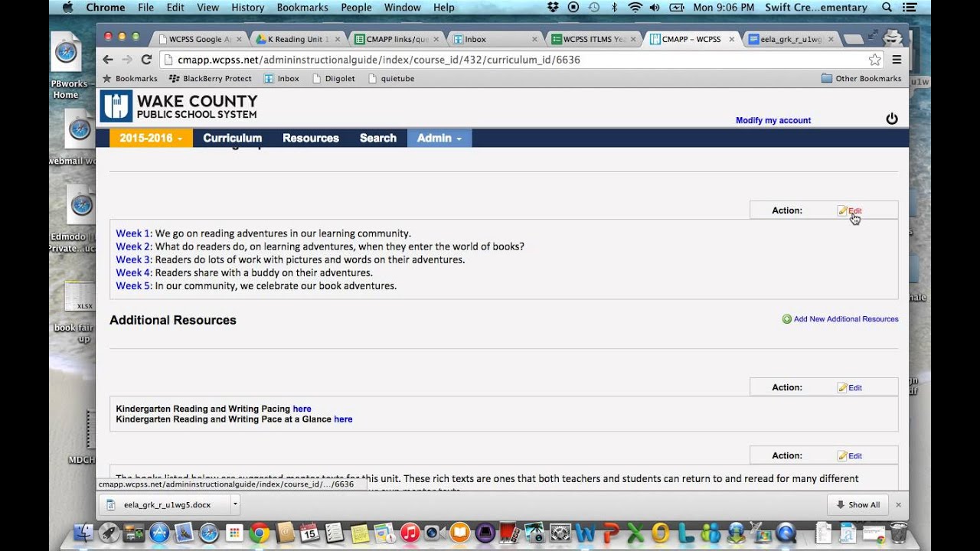Click Add New Additional Resources link
Image resolution: width=980 pixels, height=551 pixels.
(846, 319)
